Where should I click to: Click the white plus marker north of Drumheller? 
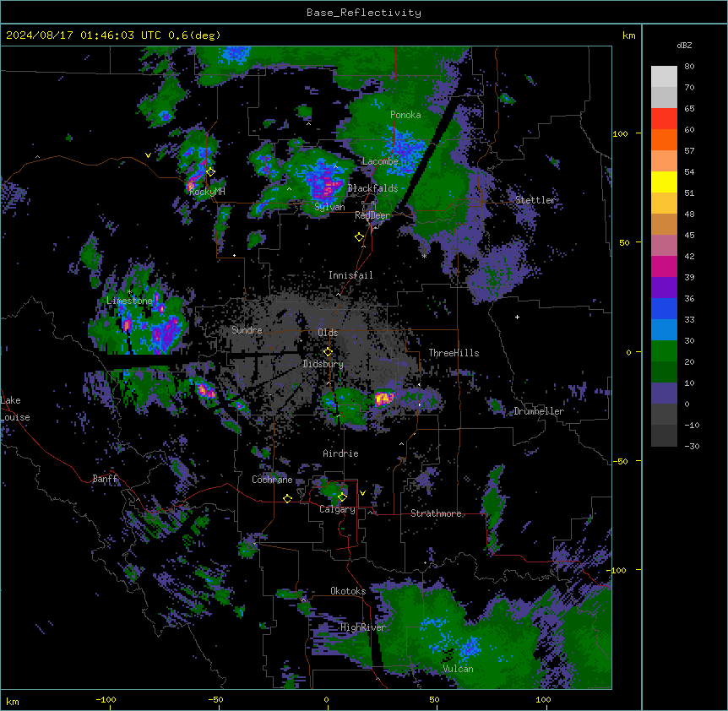pos(517,317)
